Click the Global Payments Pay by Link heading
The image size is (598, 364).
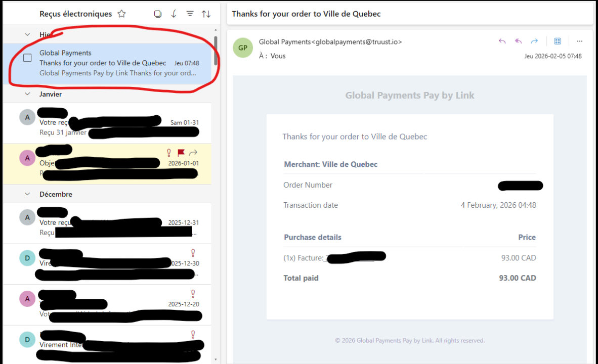pos(410,95)
